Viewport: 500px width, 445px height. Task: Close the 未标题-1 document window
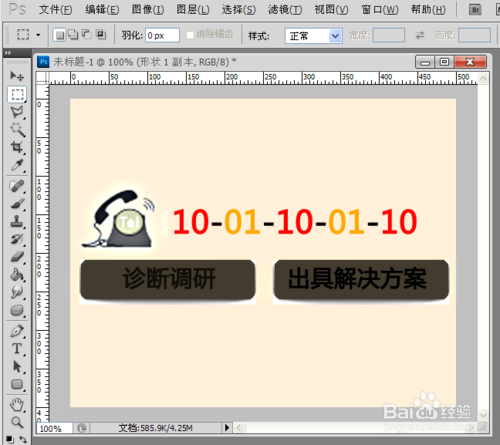pos(470,62)
